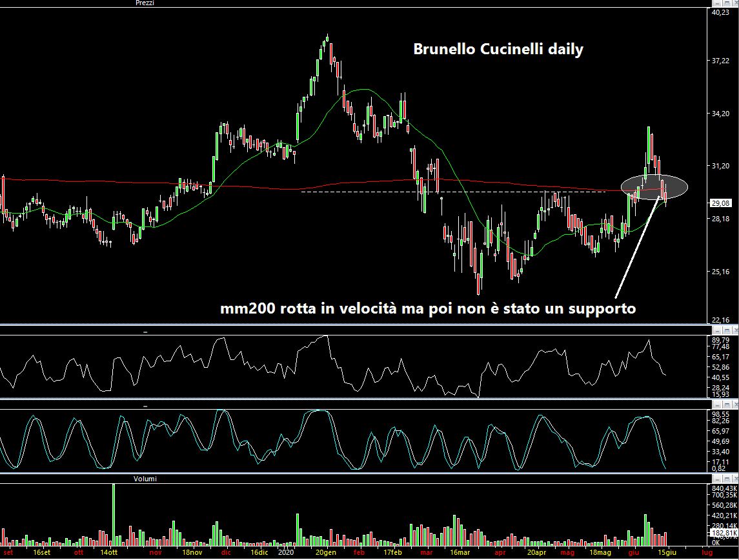This screenshot has width=739, height=560.
Task: Click the red apr month label
Action: click(x=500, y=552)
